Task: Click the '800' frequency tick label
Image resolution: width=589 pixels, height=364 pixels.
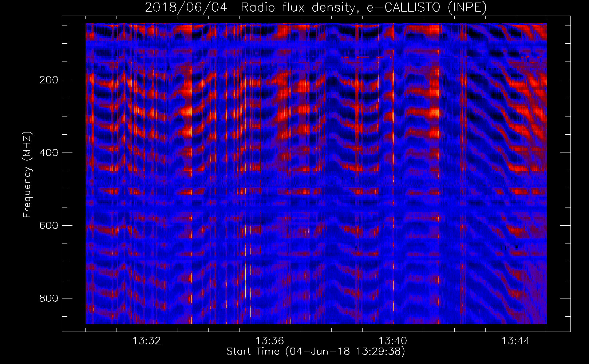Action: [x=49, y=298]
